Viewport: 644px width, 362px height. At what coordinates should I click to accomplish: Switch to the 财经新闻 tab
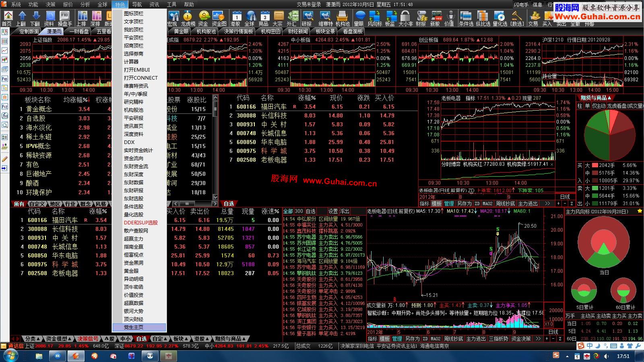pos(297,31)
